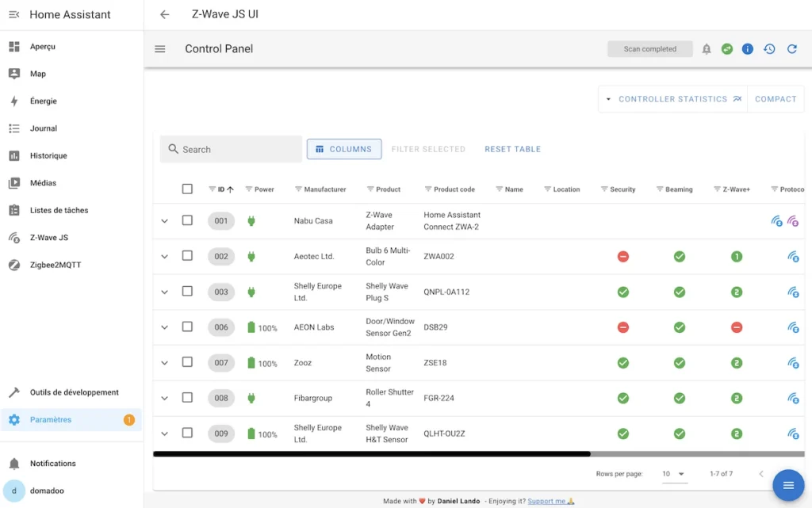Expand row of node 001 Nabu Casa
The width and height of the screenshot is (812, 508).
pos(165,221)
